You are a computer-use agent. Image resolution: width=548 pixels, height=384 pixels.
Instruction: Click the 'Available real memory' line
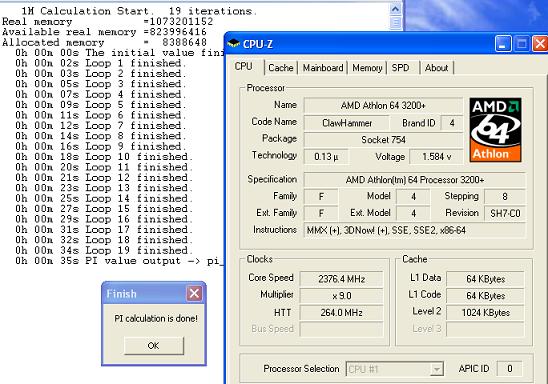point(104,32)
